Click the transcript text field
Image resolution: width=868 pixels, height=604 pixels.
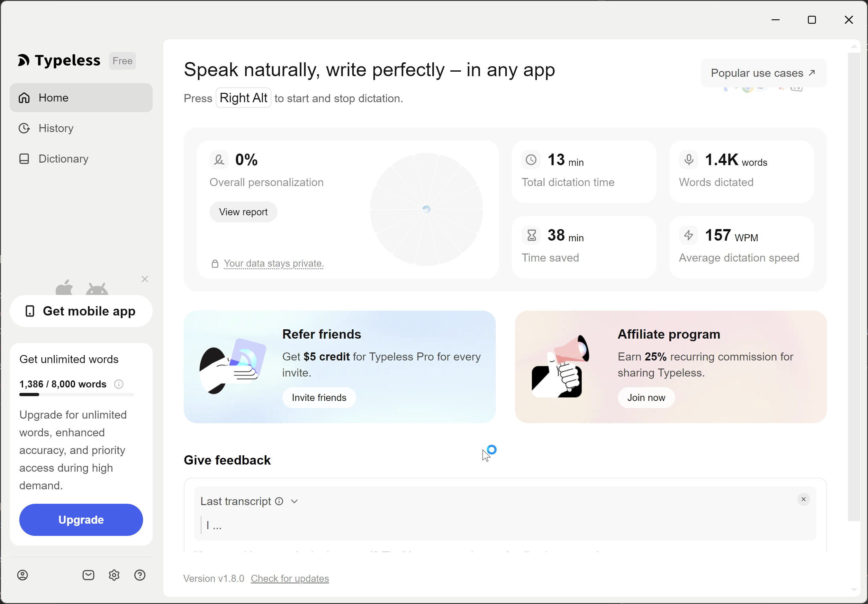pyautogui.click(x=505, y=525)
